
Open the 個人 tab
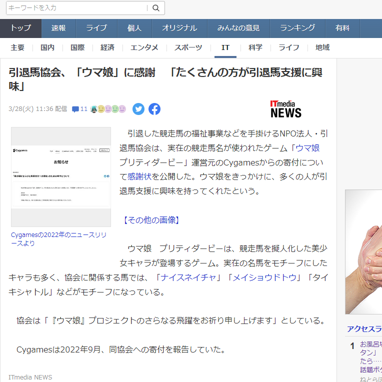point(134,28)
